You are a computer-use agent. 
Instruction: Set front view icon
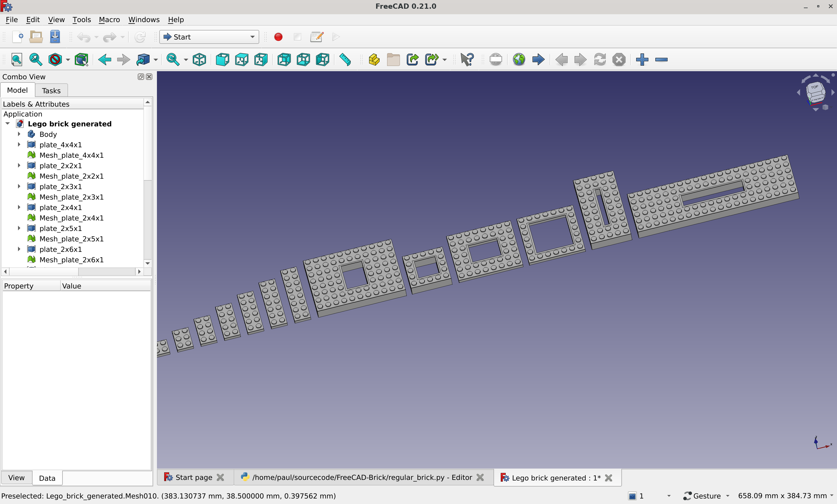tap(223, 60)
